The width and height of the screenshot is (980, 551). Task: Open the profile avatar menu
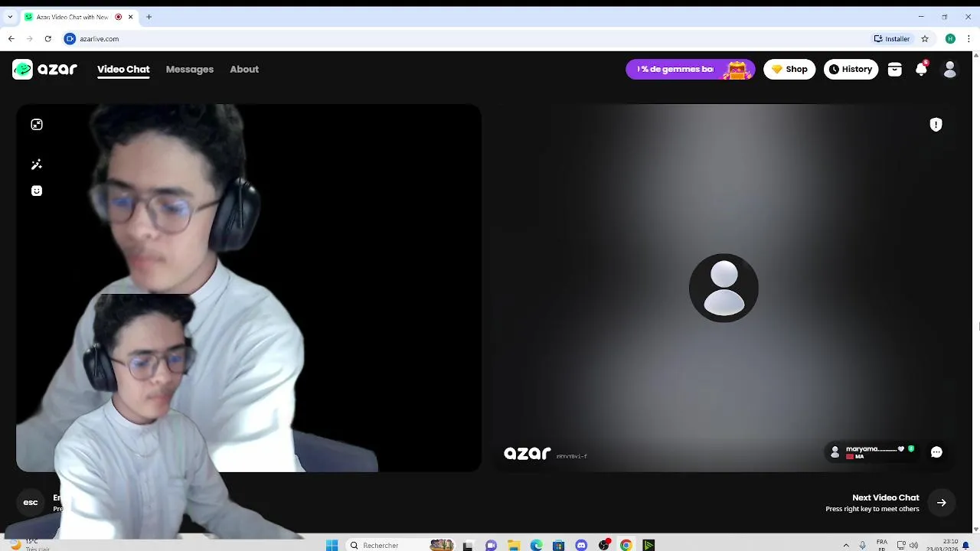click(950, 70)
